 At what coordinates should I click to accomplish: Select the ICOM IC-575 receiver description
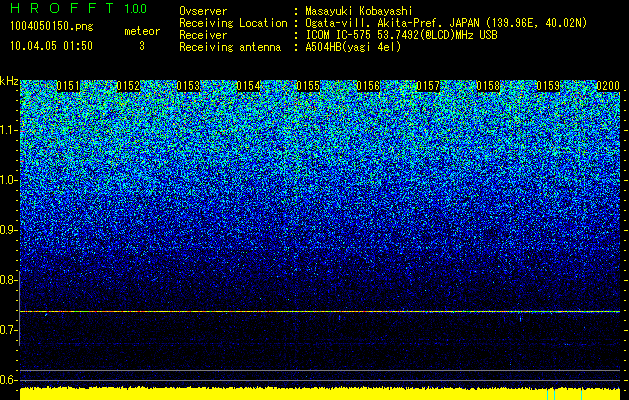[x=401, y=35]
